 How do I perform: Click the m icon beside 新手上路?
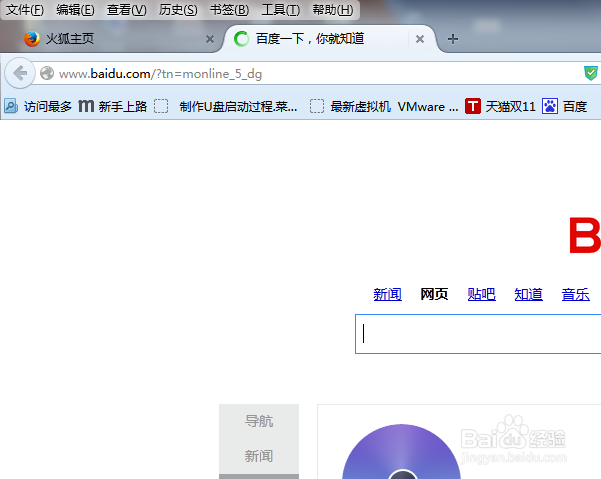coord(86,106)
